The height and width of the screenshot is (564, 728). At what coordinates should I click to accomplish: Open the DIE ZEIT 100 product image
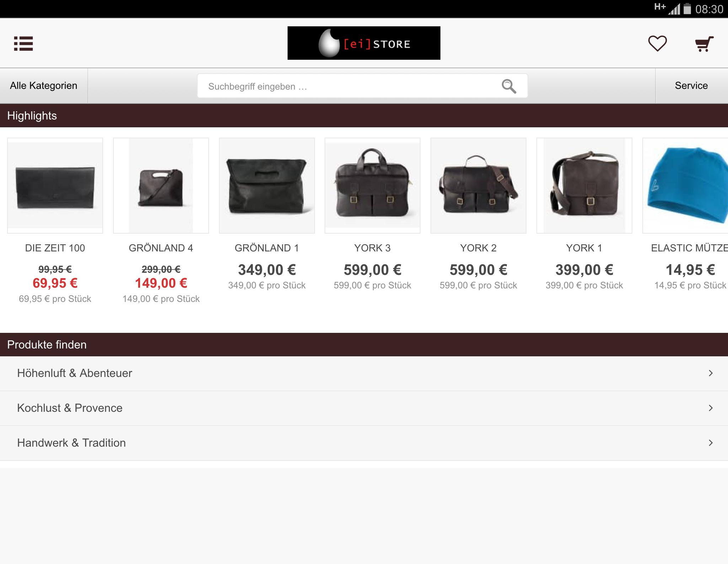[55, 186]
